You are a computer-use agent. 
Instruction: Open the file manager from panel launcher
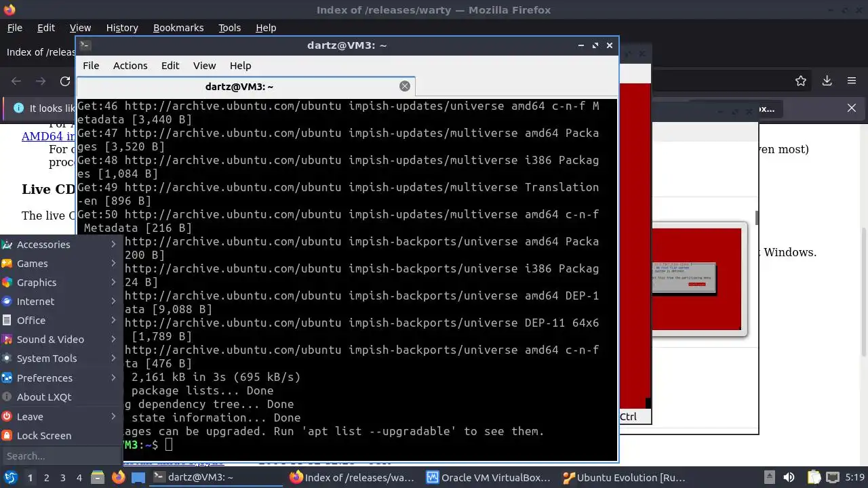[98, 477]
